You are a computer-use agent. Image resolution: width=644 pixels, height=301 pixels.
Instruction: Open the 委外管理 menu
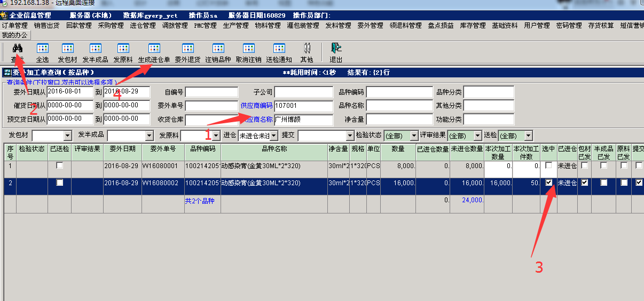click(370, 26)
